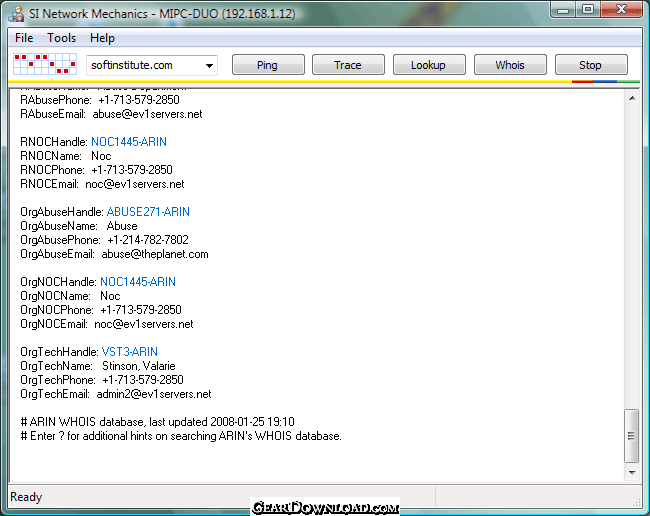This screenshot has width=650, height=516.
Task: Start a Trace route
Action: click(x=348, y=65)
